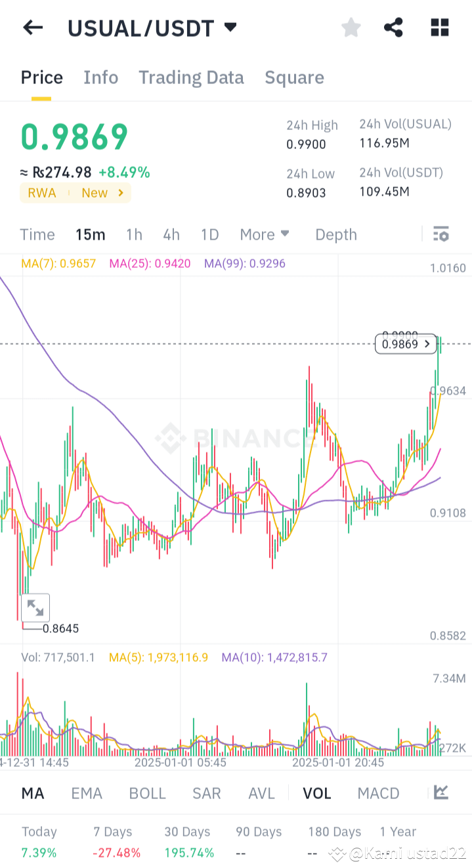
Task: Favorite USUAL/USDT with the star icon
Action: click(351, 27)
